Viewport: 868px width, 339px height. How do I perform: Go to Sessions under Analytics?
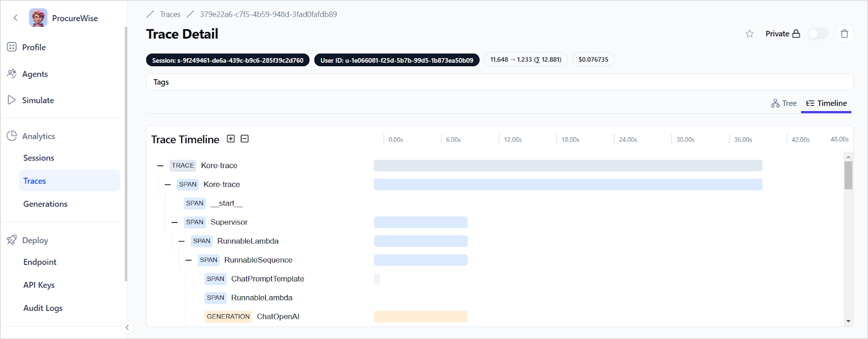point(39,158)
